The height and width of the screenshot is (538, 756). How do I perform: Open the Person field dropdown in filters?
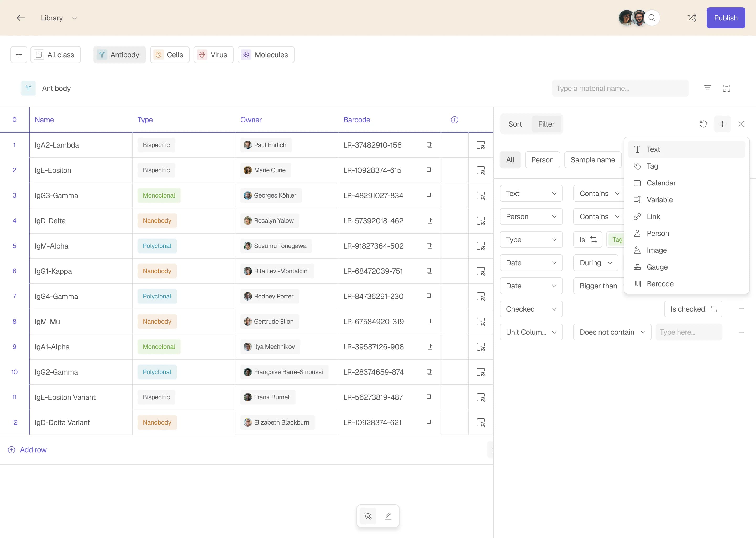pyautogui.click(x=531, y=217)
